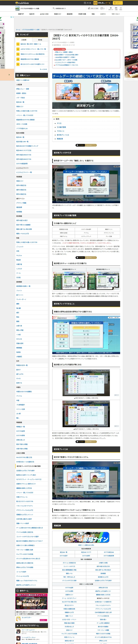Open 都道府県 in the navigation bar
This screenshot has width=138, height=644.
pyautogui.click(x=70, y=14)
